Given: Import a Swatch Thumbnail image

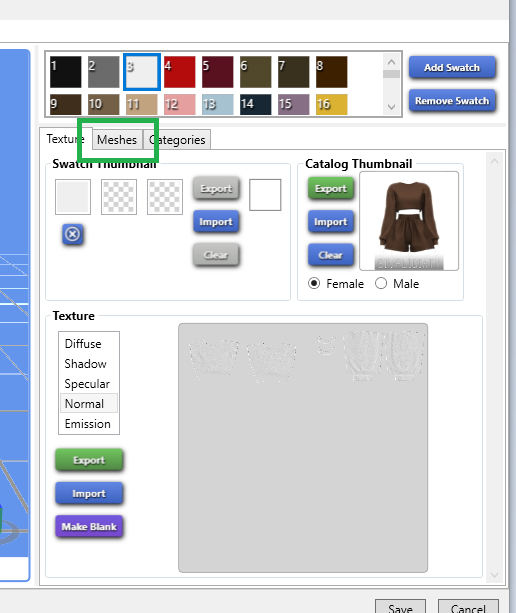Looking at the screenshot, I should (216, 222).
